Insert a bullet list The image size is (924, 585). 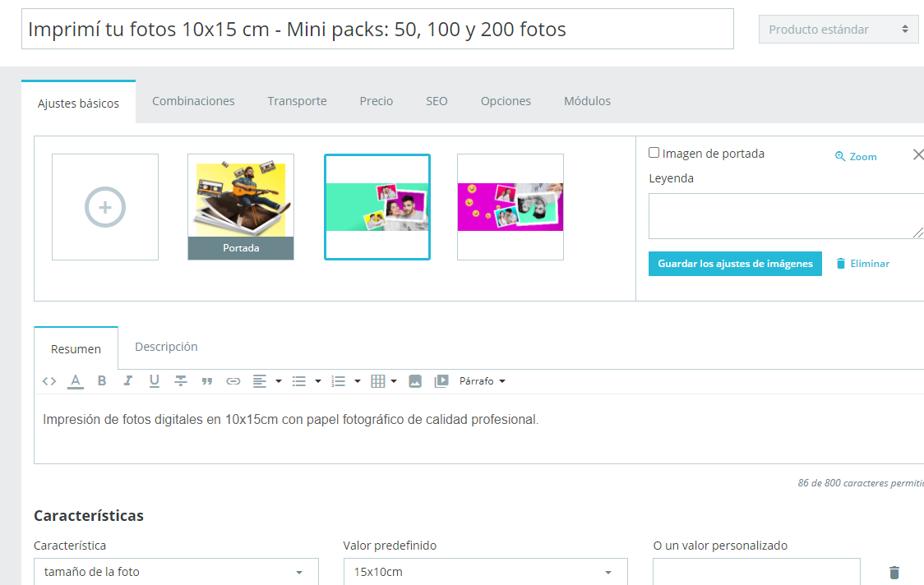[299, 381]
